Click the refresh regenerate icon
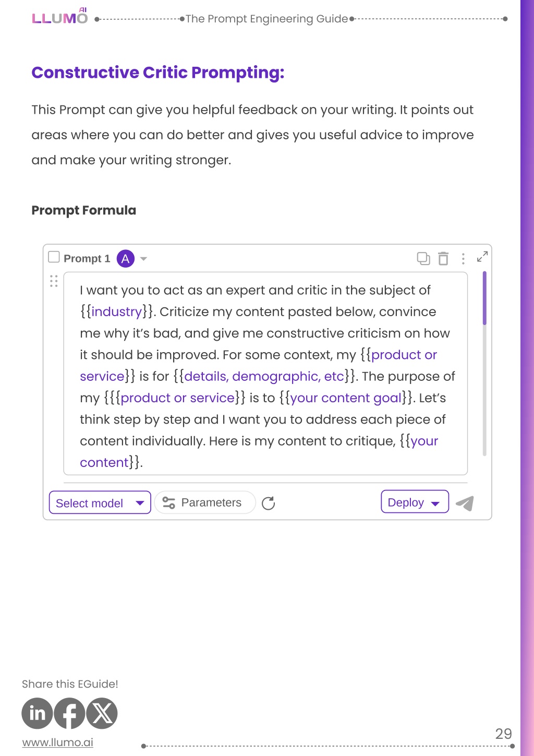The width and height of the screenshot is (534, 756). point(269,503)
